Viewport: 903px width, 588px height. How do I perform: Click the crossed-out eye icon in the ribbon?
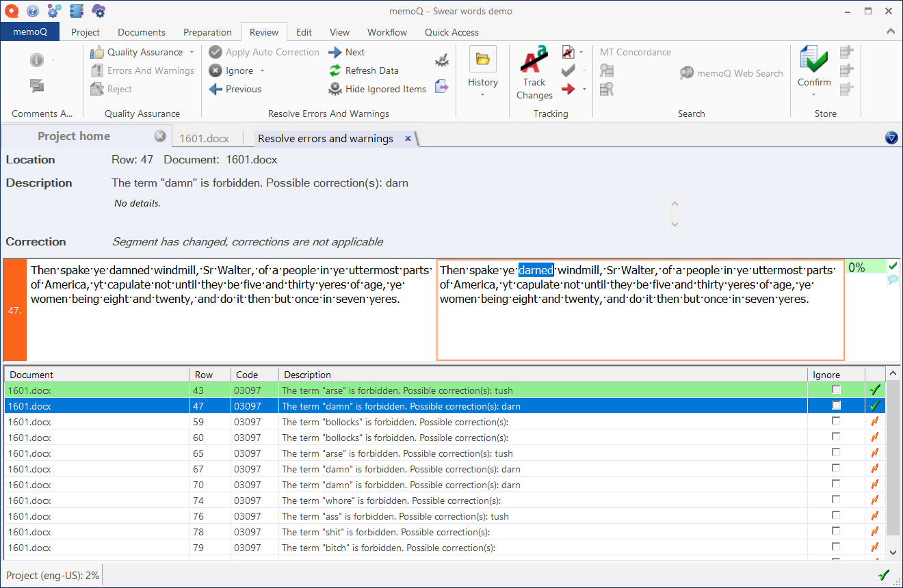click(x=442, y=61)
